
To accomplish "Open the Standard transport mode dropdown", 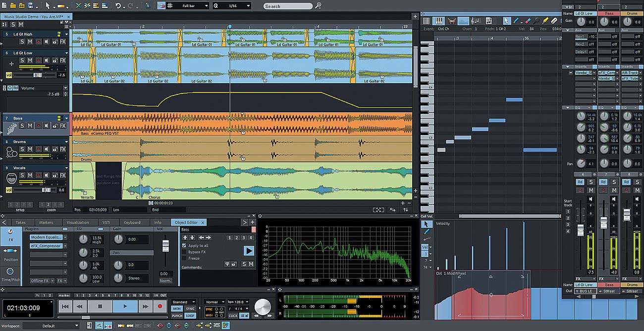I will click(x=184, y=302).
